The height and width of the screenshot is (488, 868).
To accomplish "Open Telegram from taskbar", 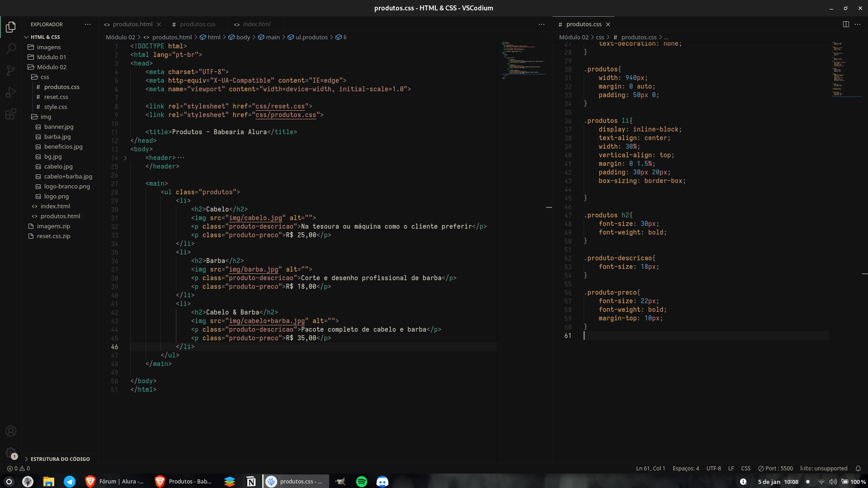I will [70, 482].
